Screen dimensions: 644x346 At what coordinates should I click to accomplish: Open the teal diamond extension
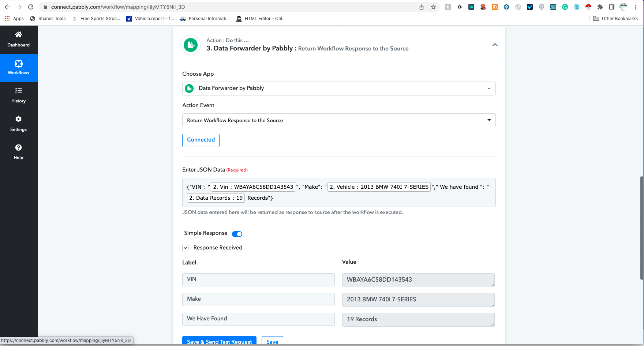pyautogui.click(x=471, y=7)
